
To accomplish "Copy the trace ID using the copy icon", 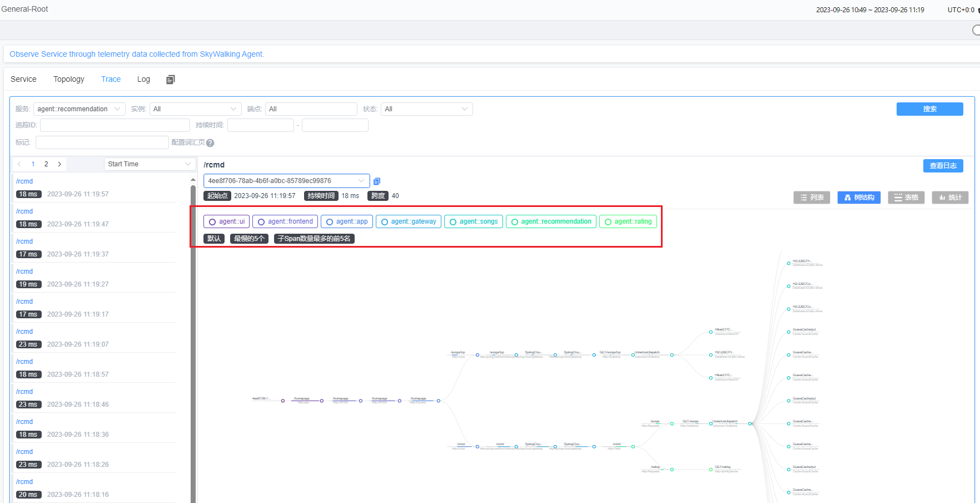I will click(376, 181).
